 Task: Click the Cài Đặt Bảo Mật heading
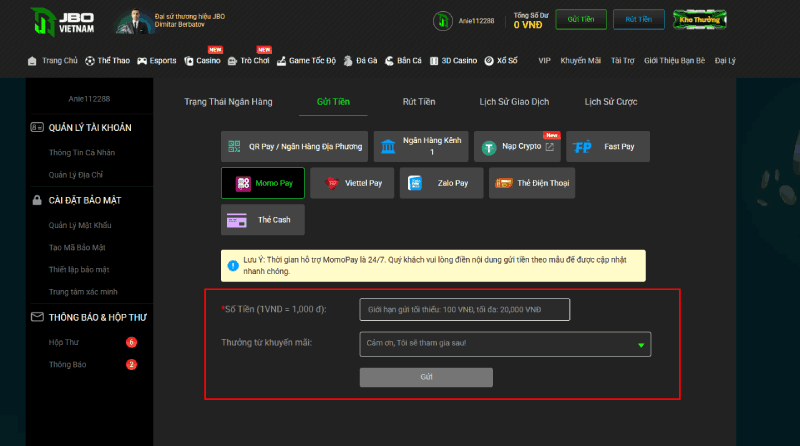(85, 201)
